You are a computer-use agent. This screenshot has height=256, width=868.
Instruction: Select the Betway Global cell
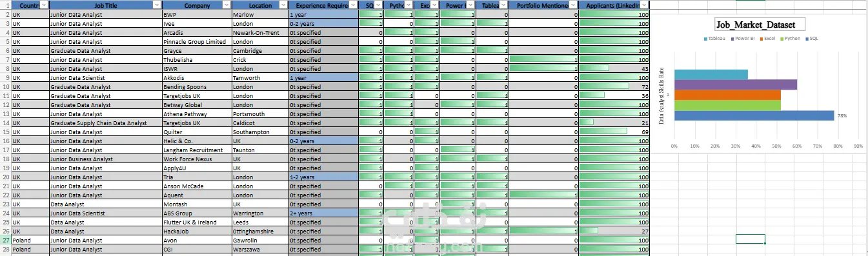(x=197, y=104)
